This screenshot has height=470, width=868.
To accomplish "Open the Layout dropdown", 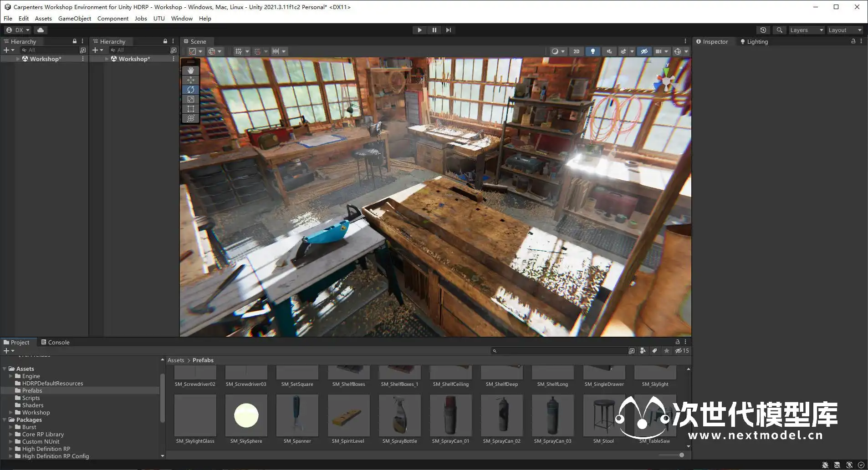I will point(845,30).
